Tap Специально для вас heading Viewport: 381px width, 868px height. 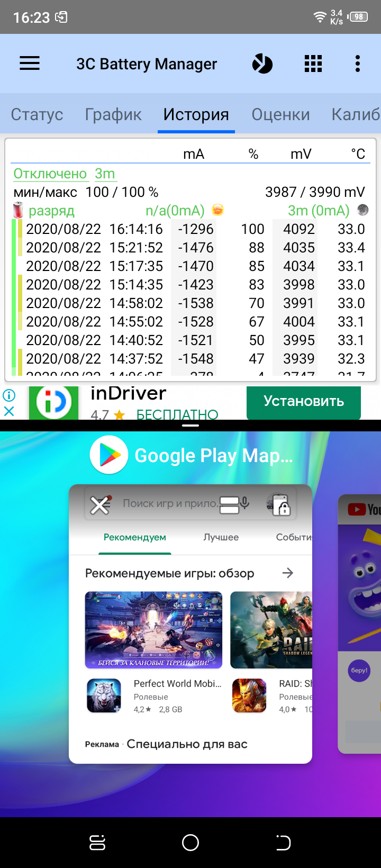[x=187, y=744]
